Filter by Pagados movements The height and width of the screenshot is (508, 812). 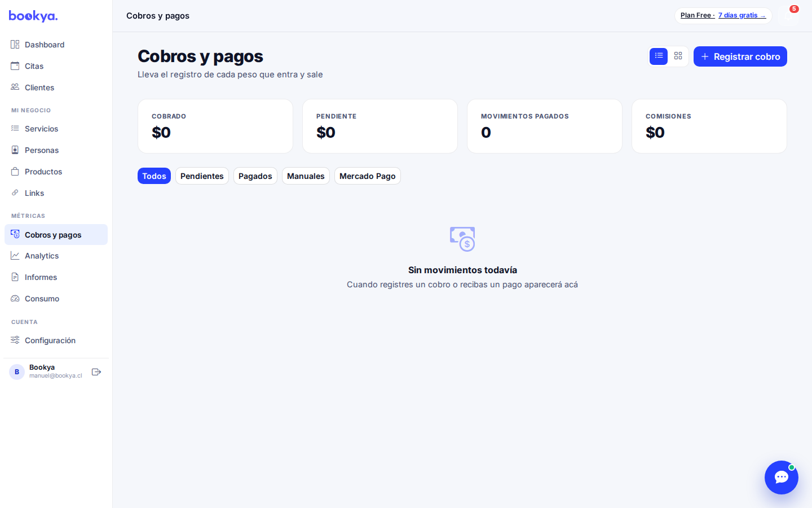point(255,176)
